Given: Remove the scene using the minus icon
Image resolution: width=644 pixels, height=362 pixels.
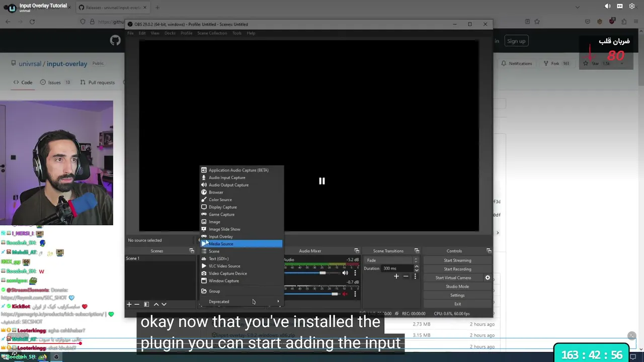Looking at the screenshot, I should pos(136,304).
